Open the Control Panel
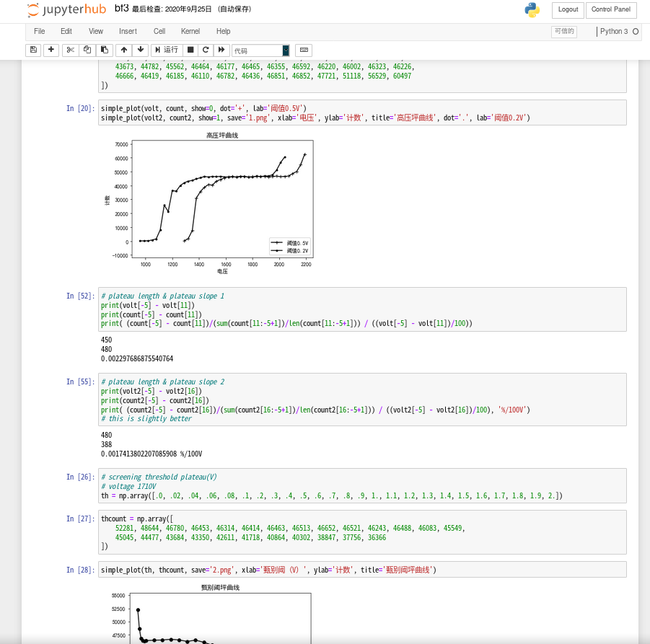 click(x=611, y=9)
